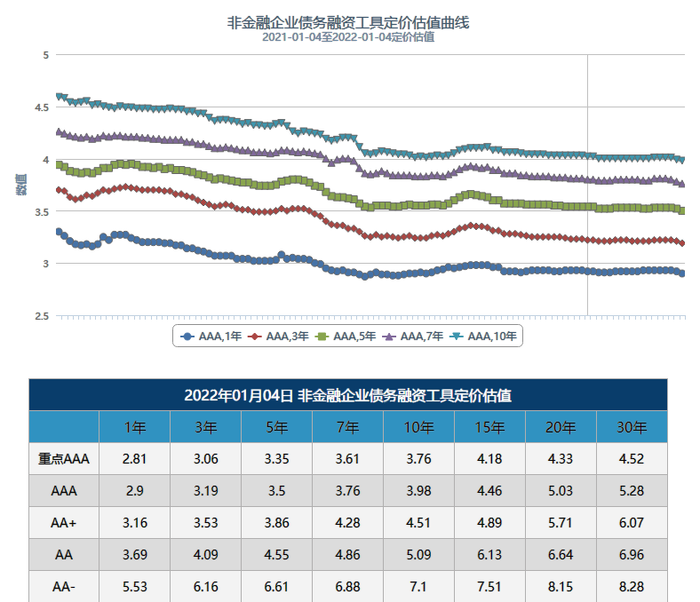Select the AA+ row label in table

[x=64, y=522]
